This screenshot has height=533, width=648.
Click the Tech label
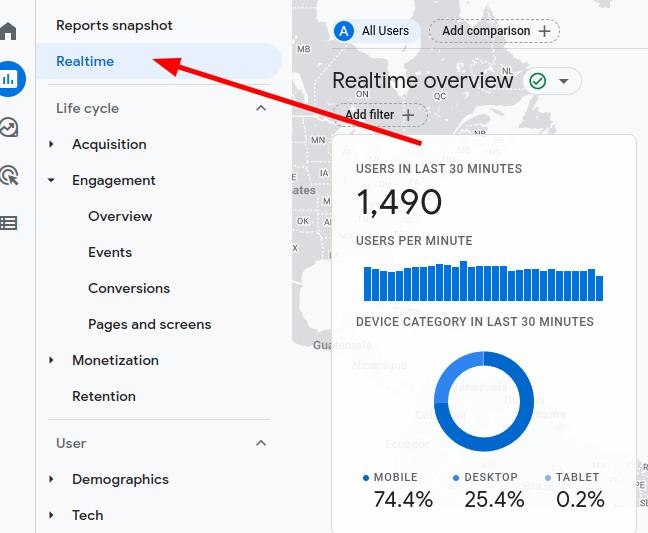pyautogui.click(x=88, y=515)
